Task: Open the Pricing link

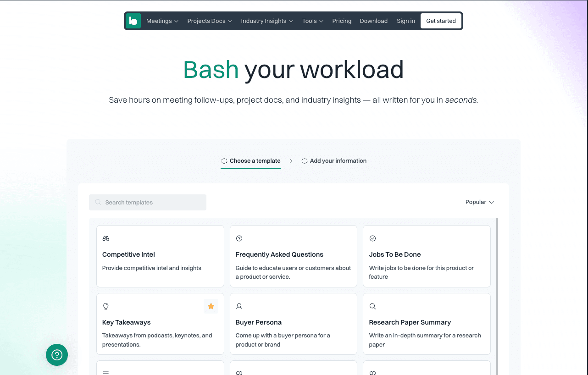Action: (x=342, y=21)
